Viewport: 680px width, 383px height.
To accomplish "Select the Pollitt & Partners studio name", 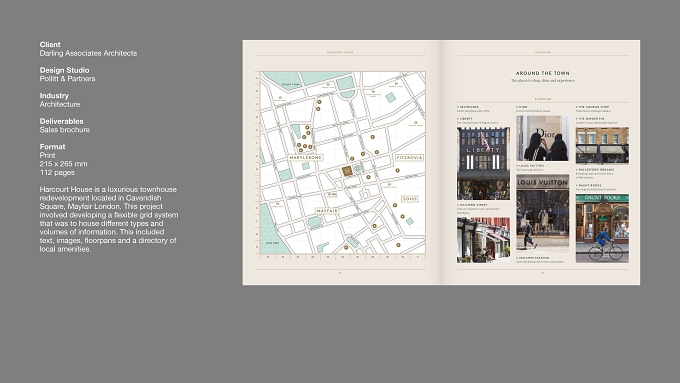I will [x=67, y=79].
